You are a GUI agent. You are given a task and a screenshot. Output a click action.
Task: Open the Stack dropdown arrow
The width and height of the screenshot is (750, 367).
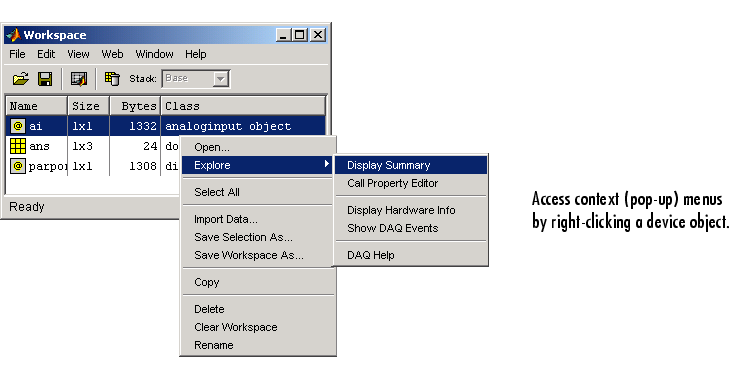pyautogui.click(x=221, y=79)
